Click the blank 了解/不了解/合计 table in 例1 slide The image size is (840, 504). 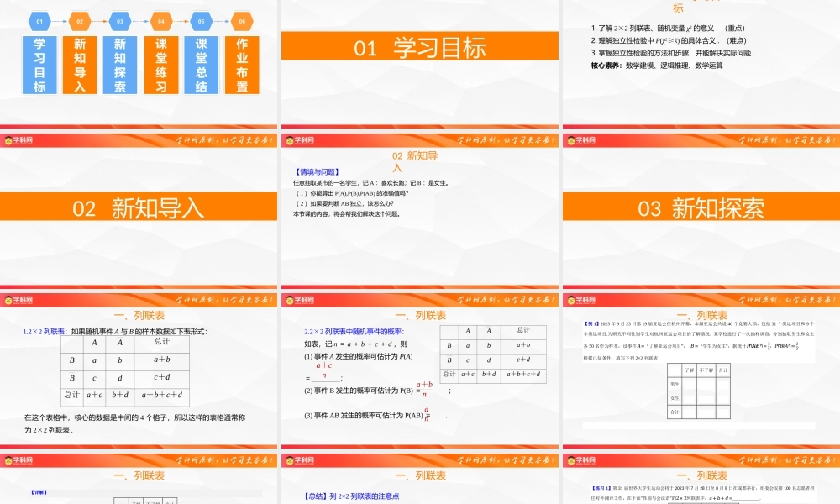click(x=699, y=391)
